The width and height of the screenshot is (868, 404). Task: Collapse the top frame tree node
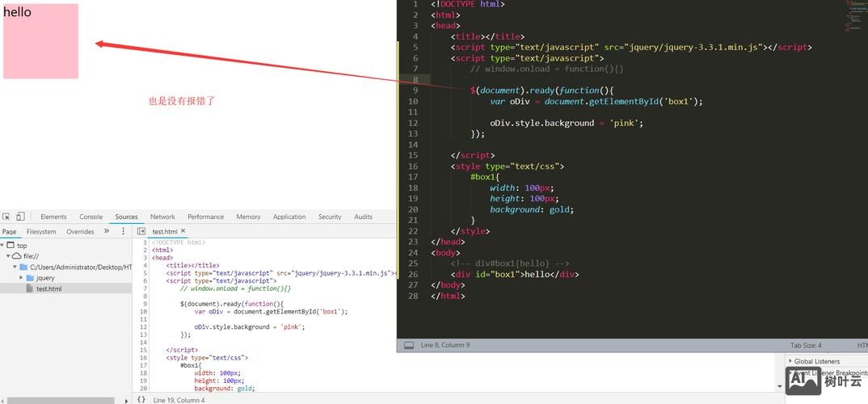pyautogui.click(x=3, y=246)
